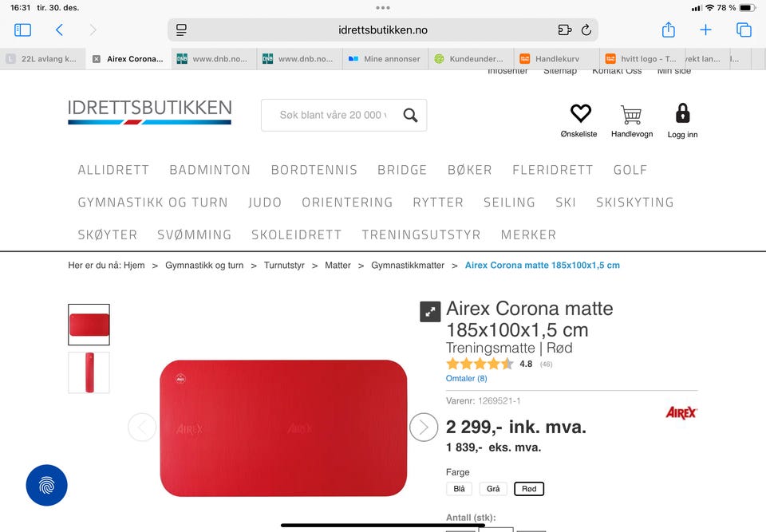Open Ønskeliste heart icon

(x=580, y=112)
